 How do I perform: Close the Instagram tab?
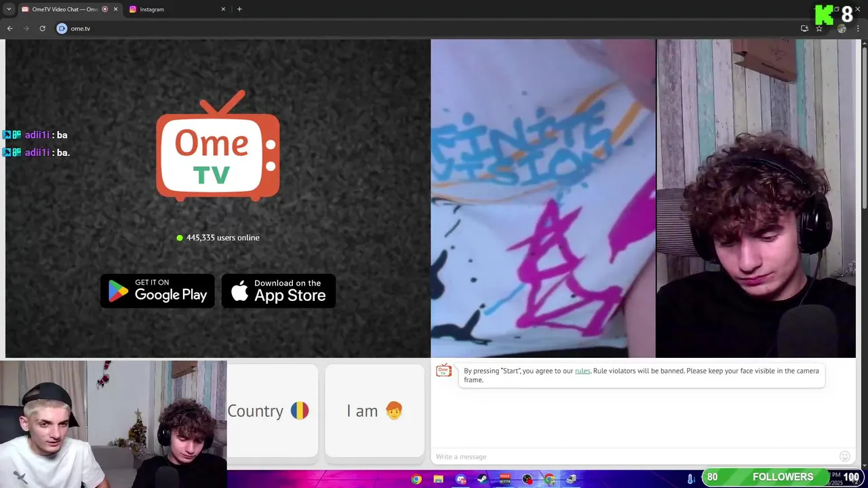pyautogui.click(x=223, y=9)
